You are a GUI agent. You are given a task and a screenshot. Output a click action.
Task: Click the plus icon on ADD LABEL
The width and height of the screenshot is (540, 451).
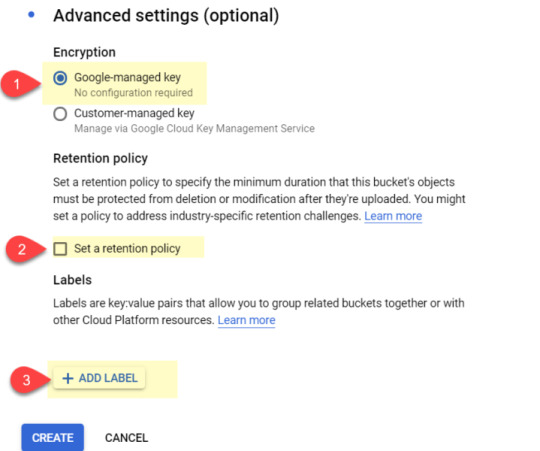[68, 378]
